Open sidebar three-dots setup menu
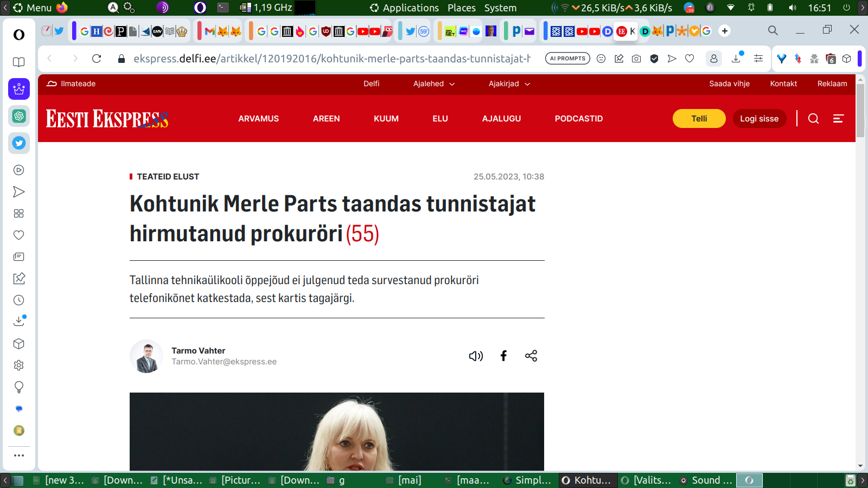 [x=19, y=455]
